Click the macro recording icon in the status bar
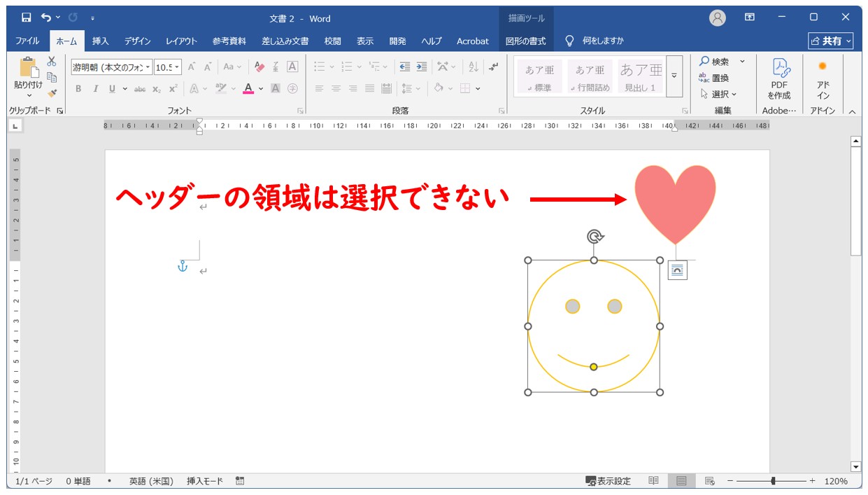This screenshot has height=495, width=868. pyautogui.click(x=240, y=481)
